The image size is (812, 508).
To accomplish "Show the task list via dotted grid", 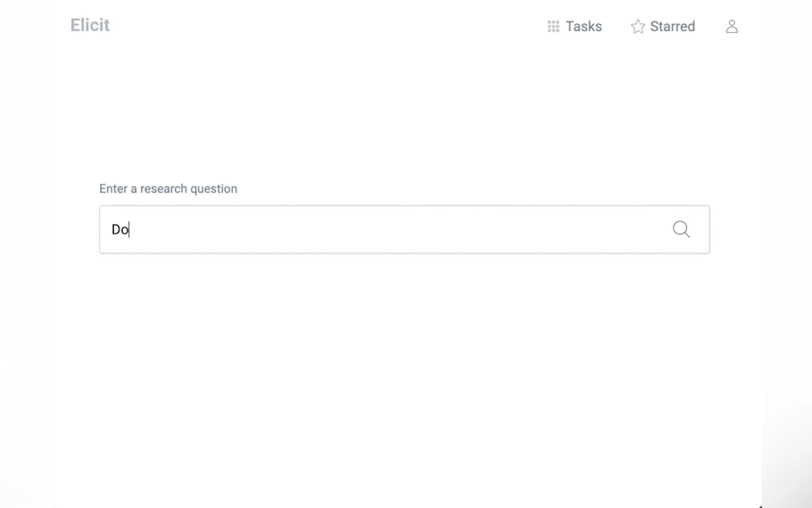I will pyautogui.click(x=553, y=27).
